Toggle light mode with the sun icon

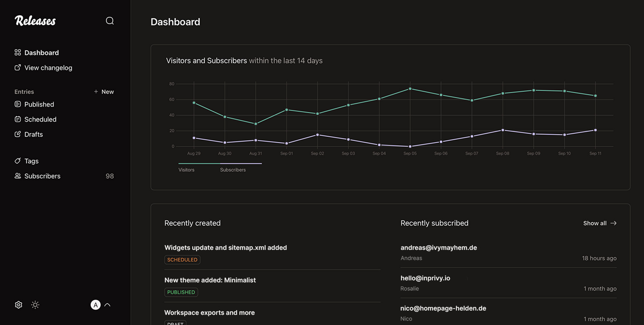click(x=35, y=305)
